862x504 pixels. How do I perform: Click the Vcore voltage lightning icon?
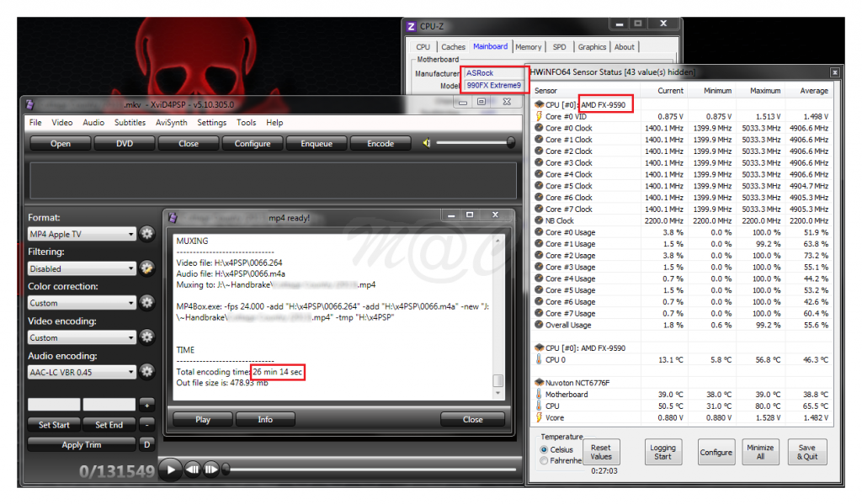(x=539, y=417)
